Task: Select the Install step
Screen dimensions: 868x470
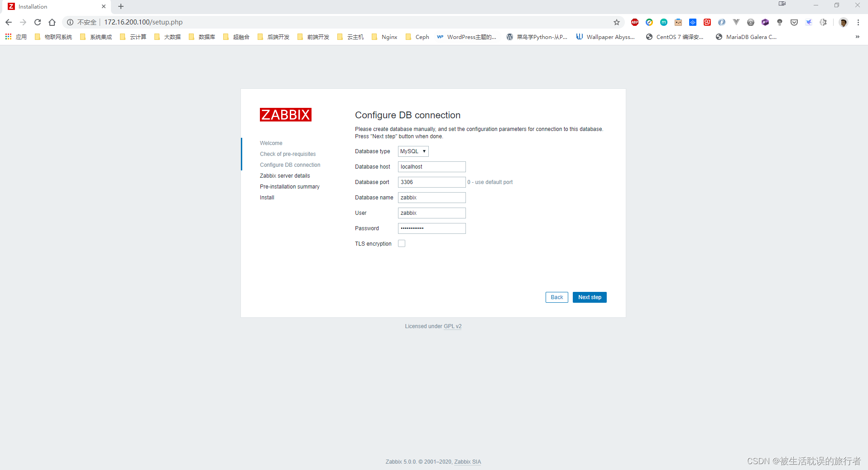Action: [x=267, y=198]
